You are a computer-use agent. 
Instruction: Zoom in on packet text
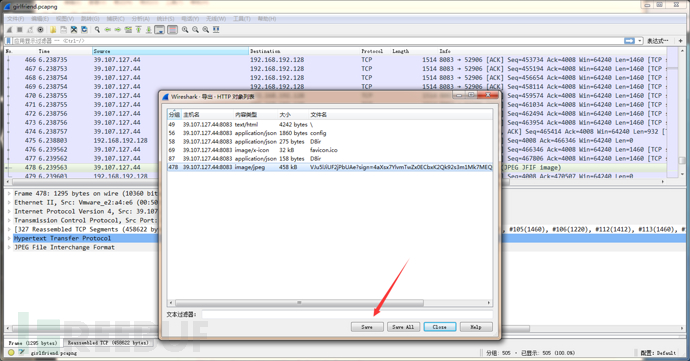point(185,29)
